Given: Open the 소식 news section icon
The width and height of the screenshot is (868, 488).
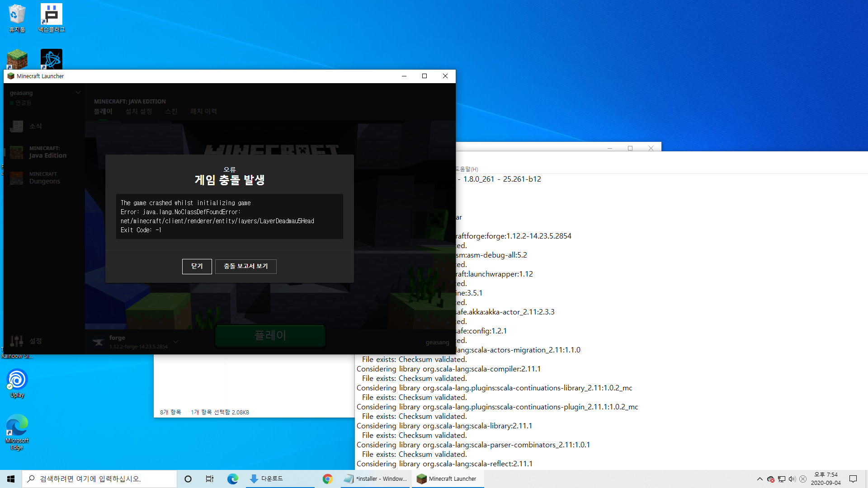Looking at the screenshot, I should [16, 126].
